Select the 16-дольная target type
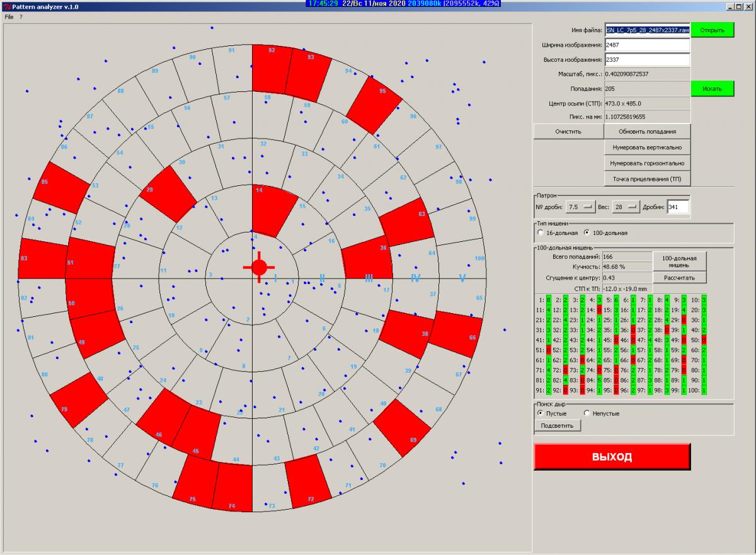Image resolution: width=756 pixels, height=555 pixels. point(541,232)
